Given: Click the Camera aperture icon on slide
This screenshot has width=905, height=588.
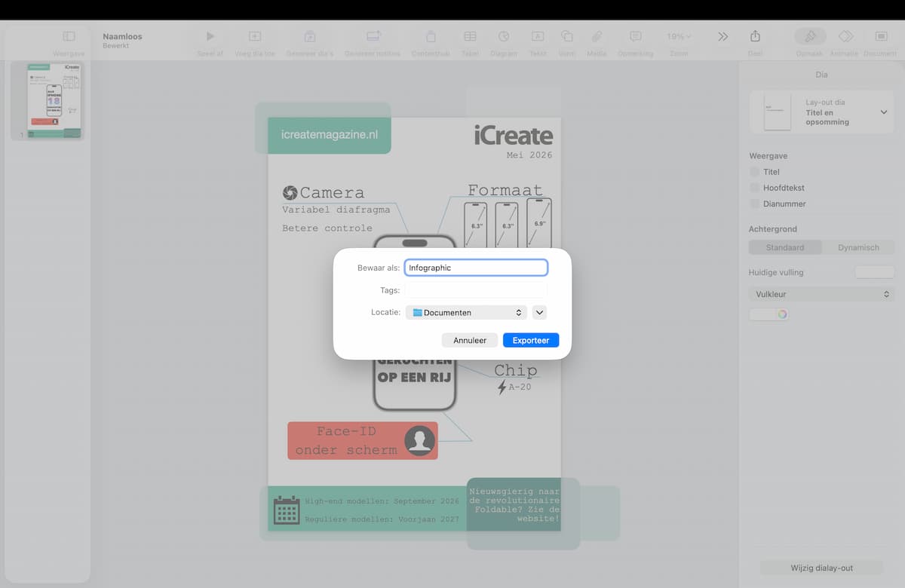Looking at the screenshot, I should [x=290, y=193].
